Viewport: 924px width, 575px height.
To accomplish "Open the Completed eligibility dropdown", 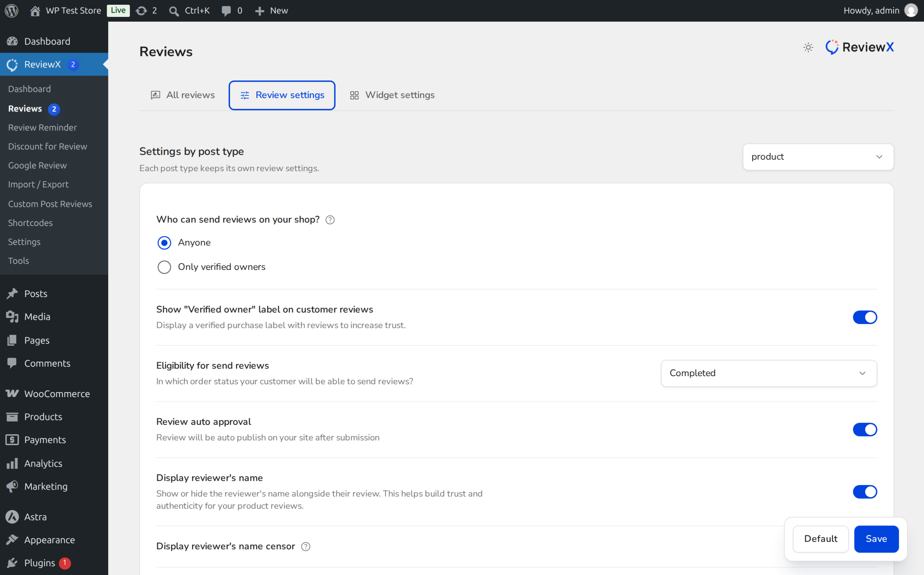I will 768,373.
